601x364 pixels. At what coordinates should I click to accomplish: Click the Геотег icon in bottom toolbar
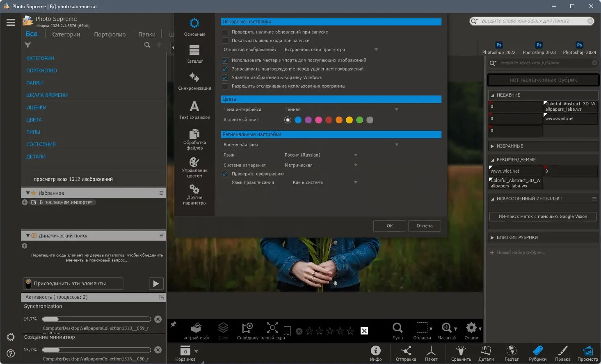[511, 353]
